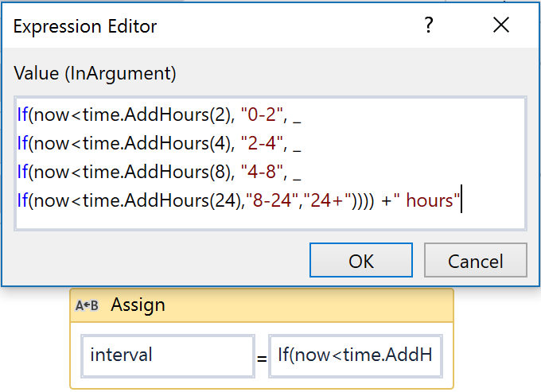Image resolution: width=541 pixels, height=392 pixels.
Task: Close the Expression Editor dialog
Action: tap(501, 26)
